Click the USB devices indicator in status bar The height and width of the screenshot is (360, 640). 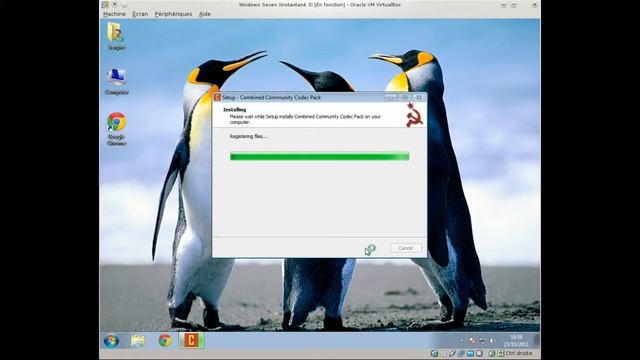(x=452, y=353)
